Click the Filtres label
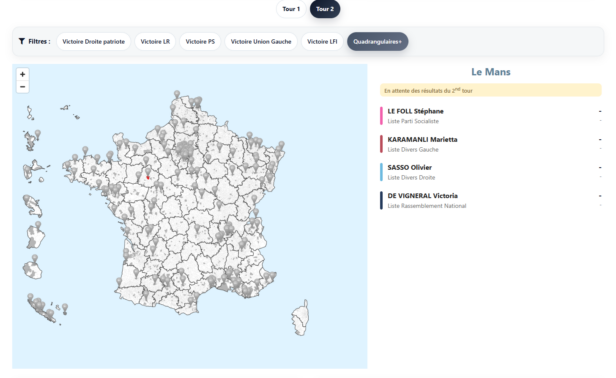This screenshot has width=616, height=378. pyautogui.click(x=39, y=41)
